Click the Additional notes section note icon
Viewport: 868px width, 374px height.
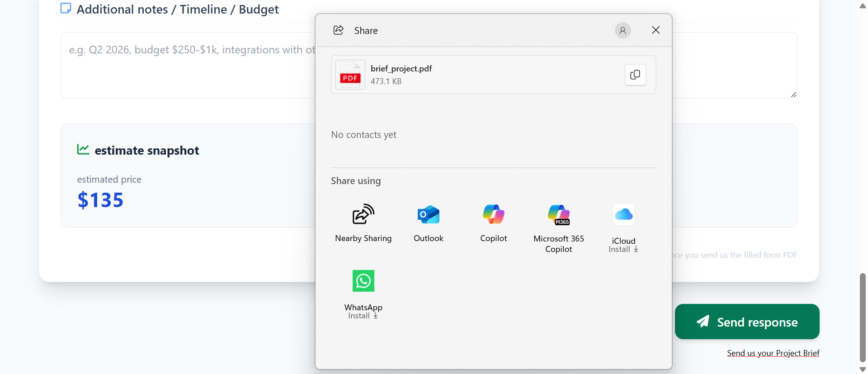[66, 9]
